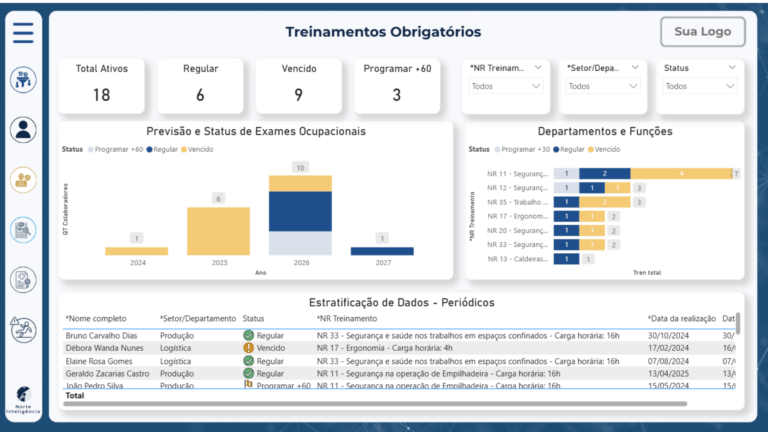
Task: Select NR 35 yellow Vencido bar segment
Action: tap(604, 202)
